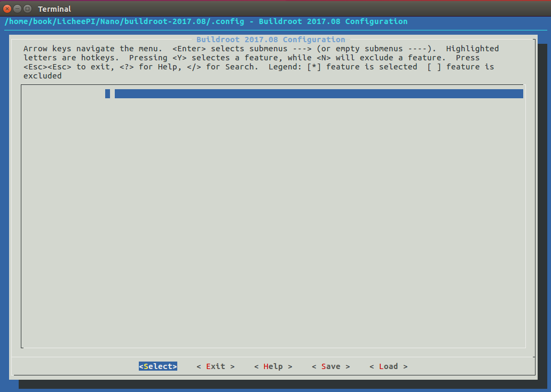The height and width of the screenshot is (392, 551).
Task: Open the Help button
Action: (273, 366)
